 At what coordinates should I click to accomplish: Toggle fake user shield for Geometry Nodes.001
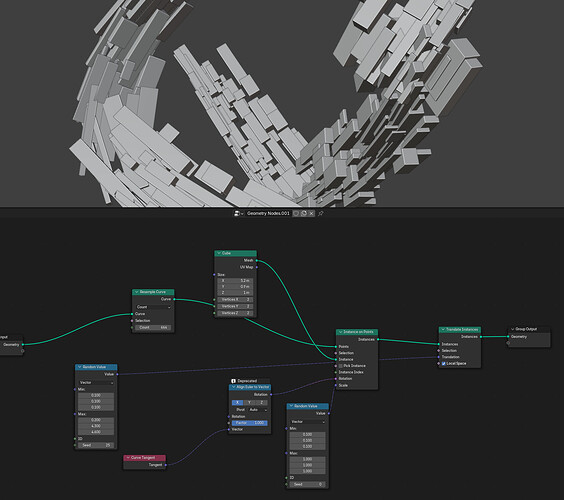coord(296,213)
